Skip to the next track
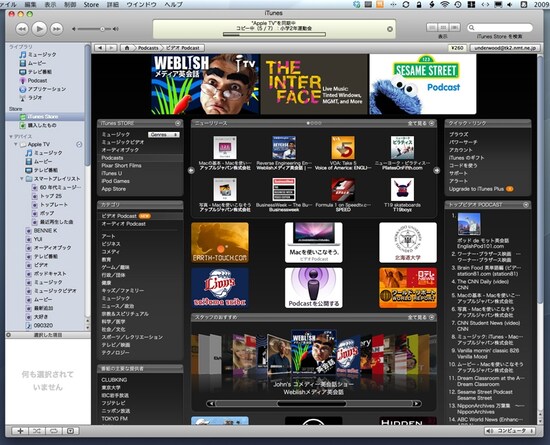The image size is (550, 445). pos(56,29)
